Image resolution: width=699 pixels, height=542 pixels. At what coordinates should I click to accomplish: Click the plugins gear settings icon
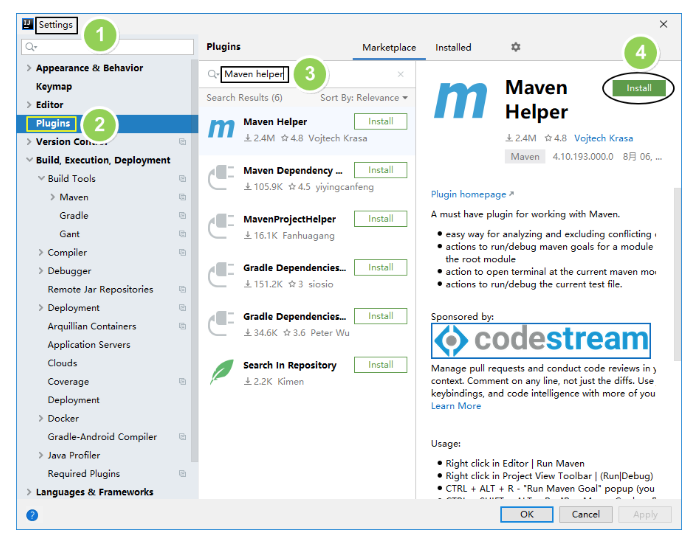tap(516, 47)
